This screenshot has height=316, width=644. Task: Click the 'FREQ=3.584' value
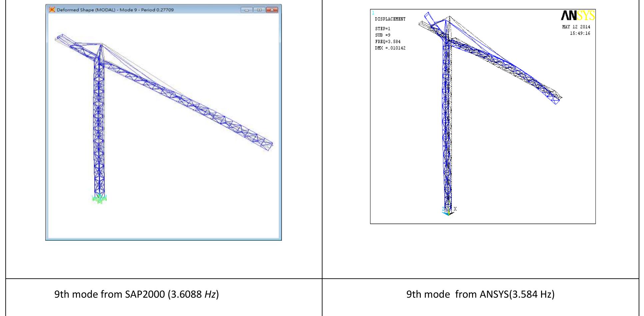click(387, 42)
